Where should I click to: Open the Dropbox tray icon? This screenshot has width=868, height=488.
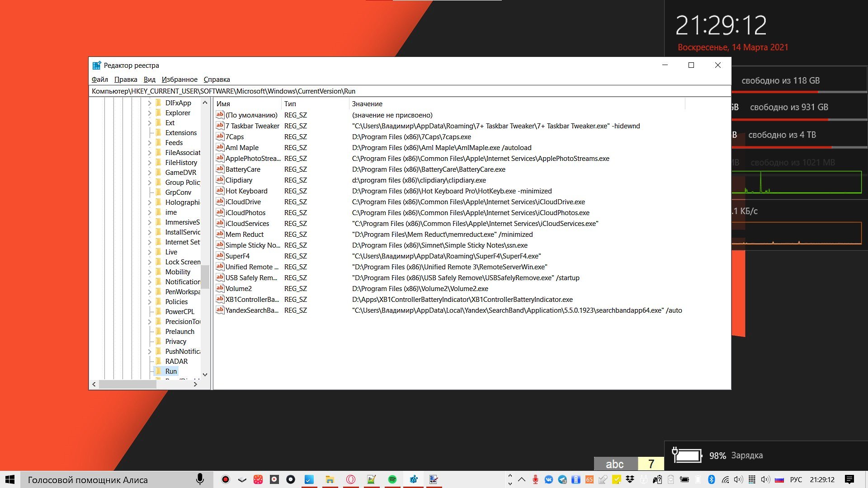[630, 479]
